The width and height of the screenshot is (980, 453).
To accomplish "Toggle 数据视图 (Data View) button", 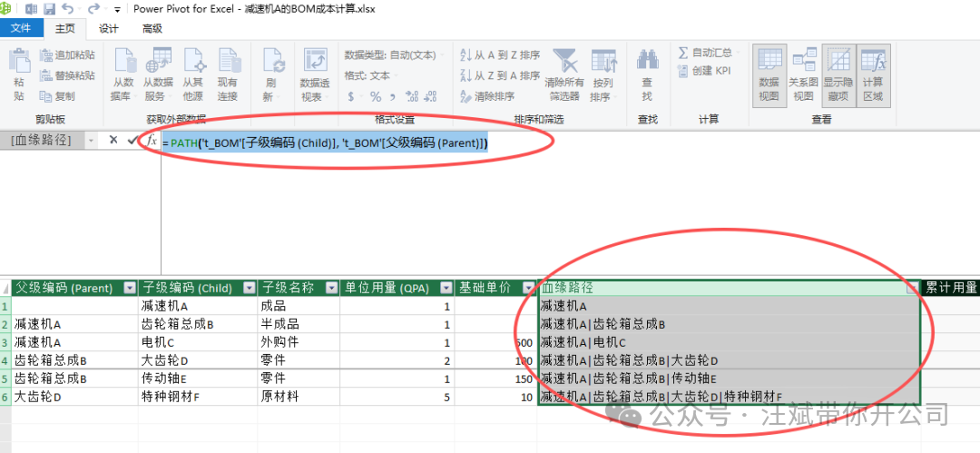I will 769,73.
